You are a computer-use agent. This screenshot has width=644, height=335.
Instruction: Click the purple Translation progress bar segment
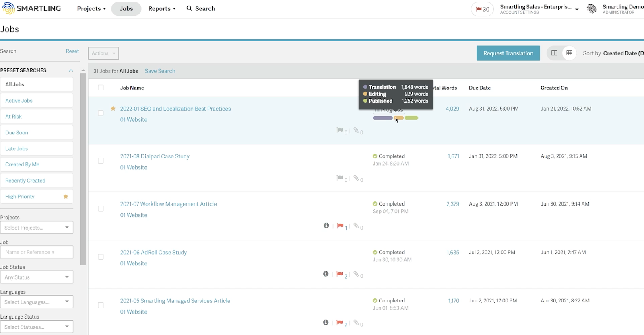tap(382, 118)
